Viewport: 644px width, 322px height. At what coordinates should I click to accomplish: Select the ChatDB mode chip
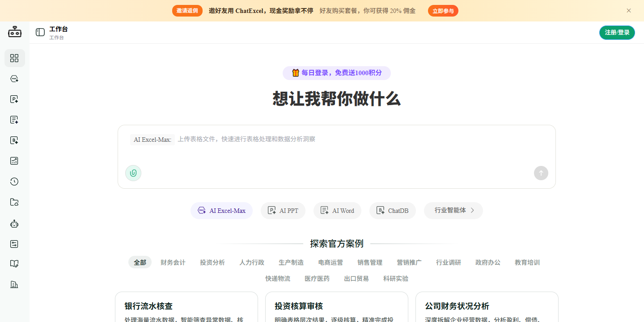coord(393,211)
